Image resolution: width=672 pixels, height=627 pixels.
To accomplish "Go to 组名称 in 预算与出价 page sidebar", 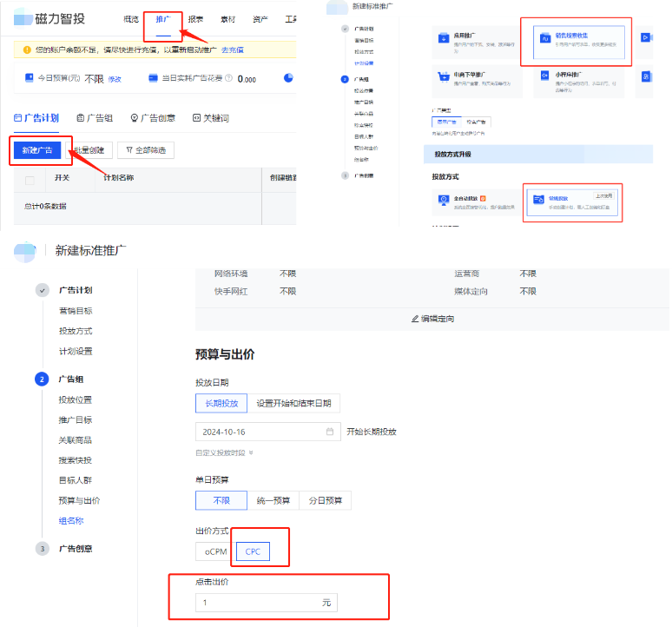I will pos(71,521).
